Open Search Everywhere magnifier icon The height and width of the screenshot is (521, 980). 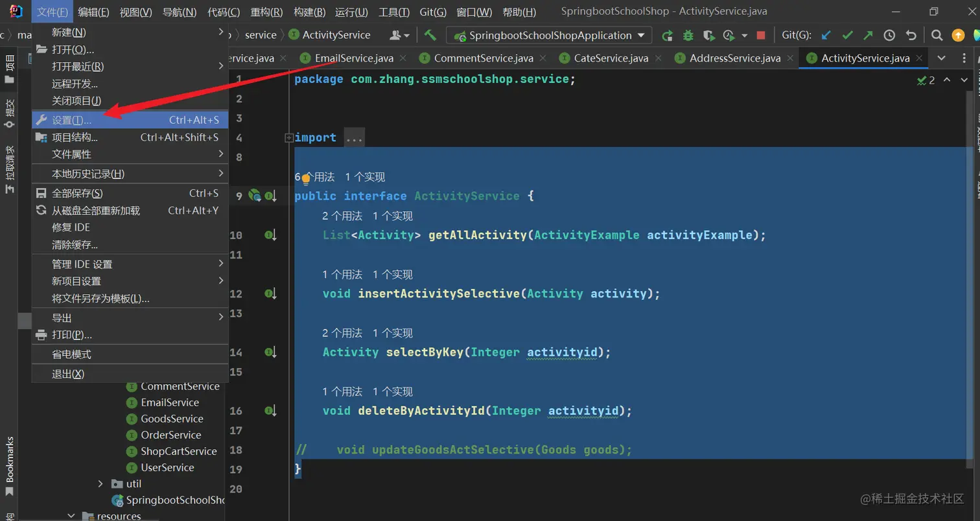pos(937,36)
